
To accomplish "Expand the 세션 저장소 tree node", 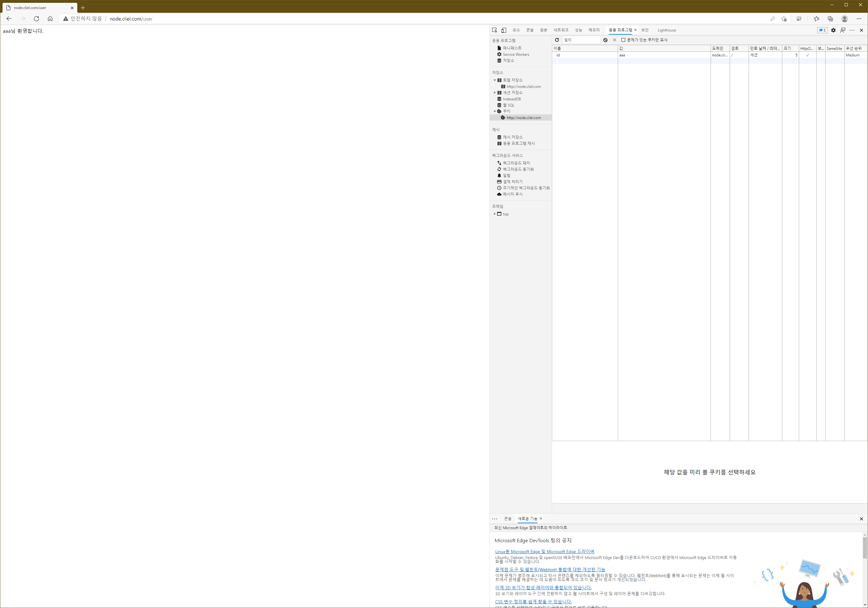I will coord(495,93).
